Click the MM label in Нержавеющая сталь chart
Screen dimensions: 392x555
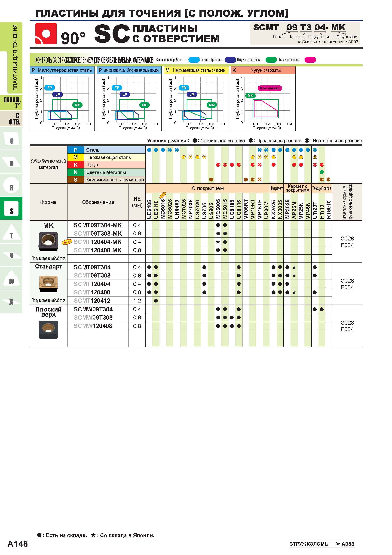point(212,105)
